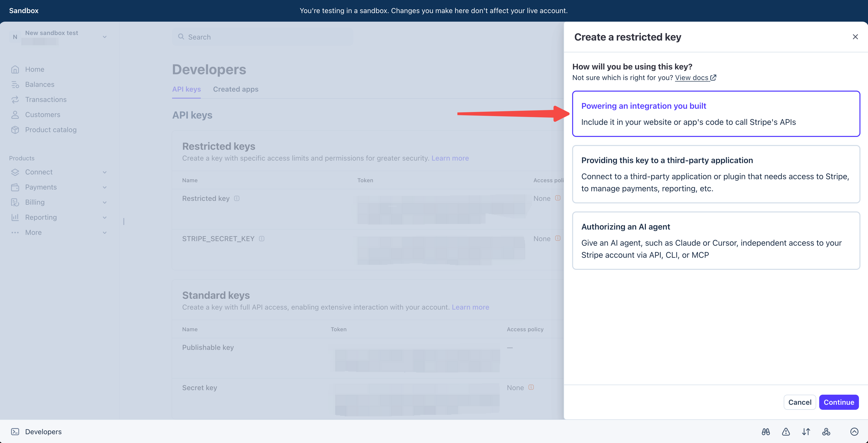Click the up-down arrows icon in the bottom bar
Viewport: 868px width, 443px height.
pos(806,431)
